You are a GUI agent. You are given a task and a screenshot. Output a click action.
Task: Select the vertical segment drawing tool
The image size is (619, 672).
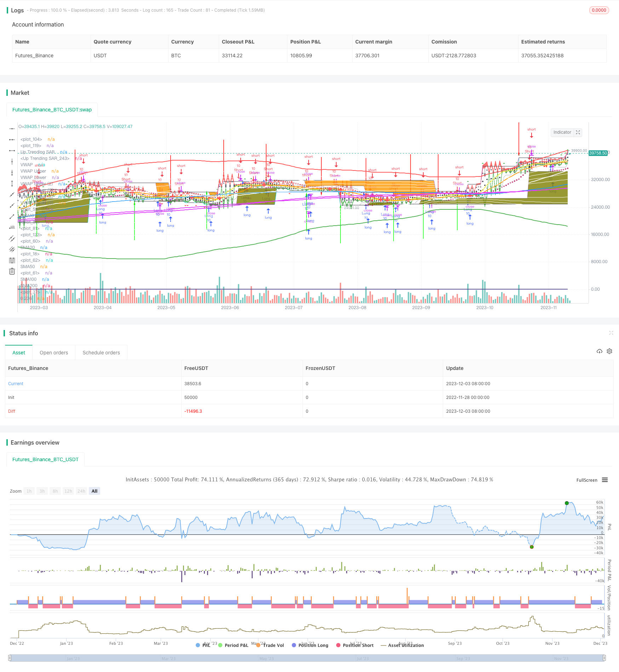[x=12, y=184]
